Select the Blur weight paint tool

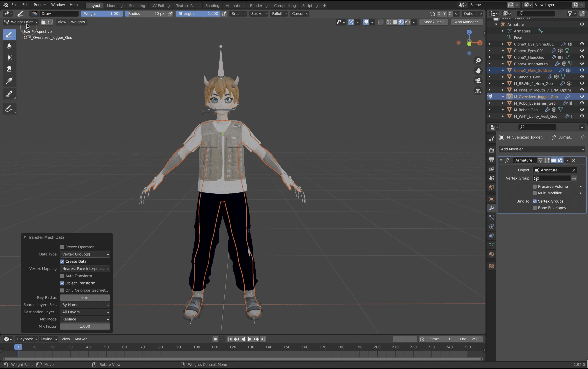9,46
